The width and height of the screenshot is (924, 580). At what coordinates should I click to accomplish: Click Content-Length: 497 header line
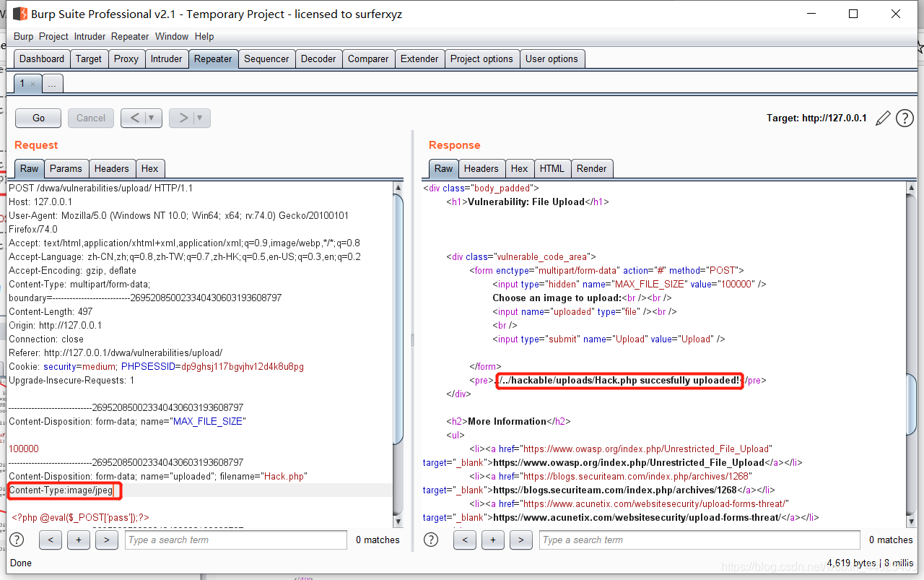pyautogui.click(x=51, y=311)
